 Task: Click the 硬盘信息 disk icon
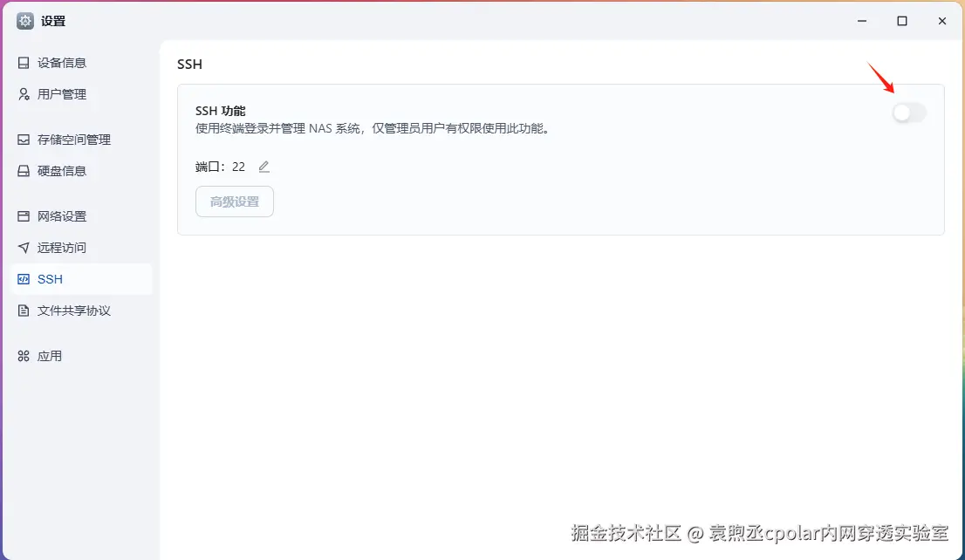23,170
